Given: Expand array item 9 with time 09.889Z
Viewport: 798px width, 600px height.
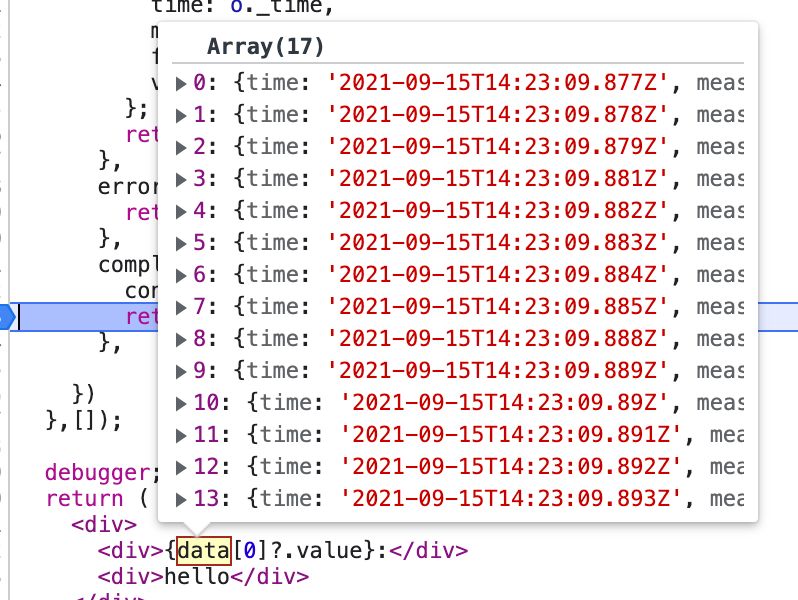Looking at the screenshot, I should coord(181,372).
